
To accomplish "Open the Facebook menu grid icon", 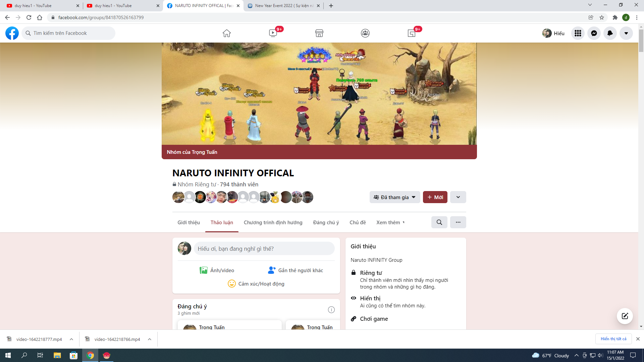I will coord(578,33).
